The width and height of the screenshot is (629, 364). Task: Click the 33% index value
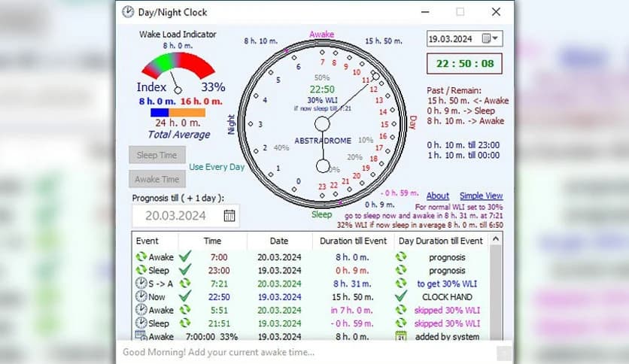[x=213, y=87]
